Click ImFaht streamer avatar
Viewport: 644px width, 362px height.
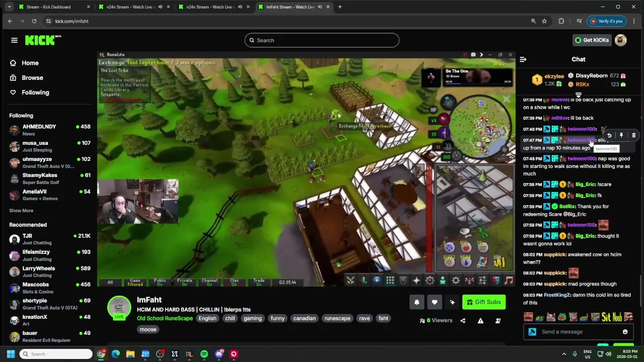[119, 307]
